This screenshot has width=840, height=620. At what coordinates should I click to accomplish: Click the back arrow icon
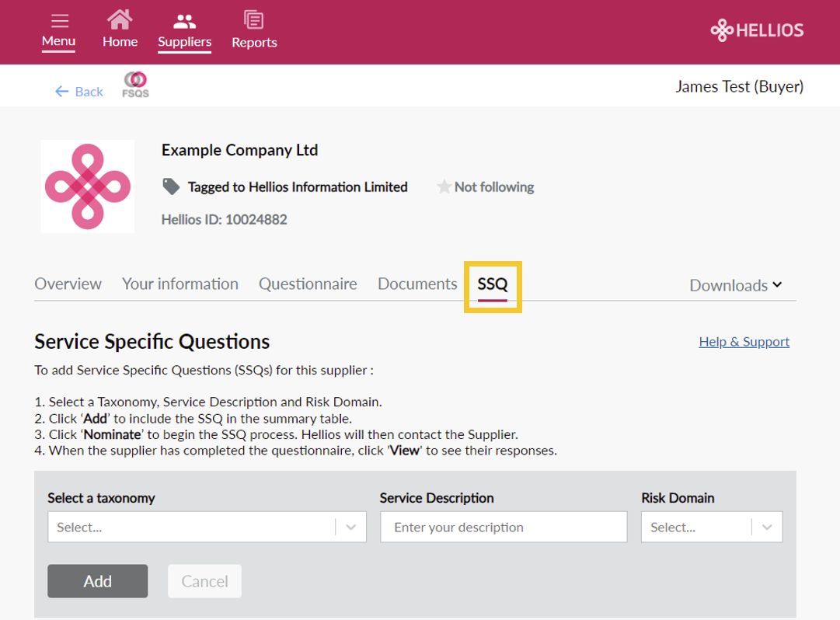[61, 92]
